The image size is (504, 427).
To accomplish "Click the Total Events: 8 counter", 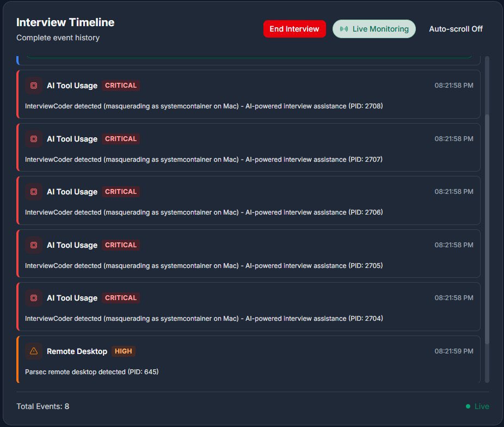I will tap(43, 406).
